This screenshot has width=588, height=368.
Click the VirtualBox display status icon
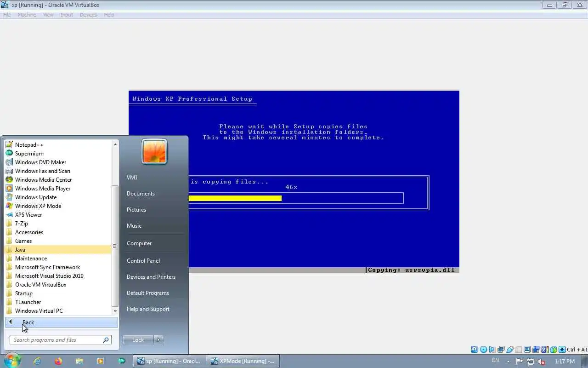pyautogui.click(x=527, y=350)
